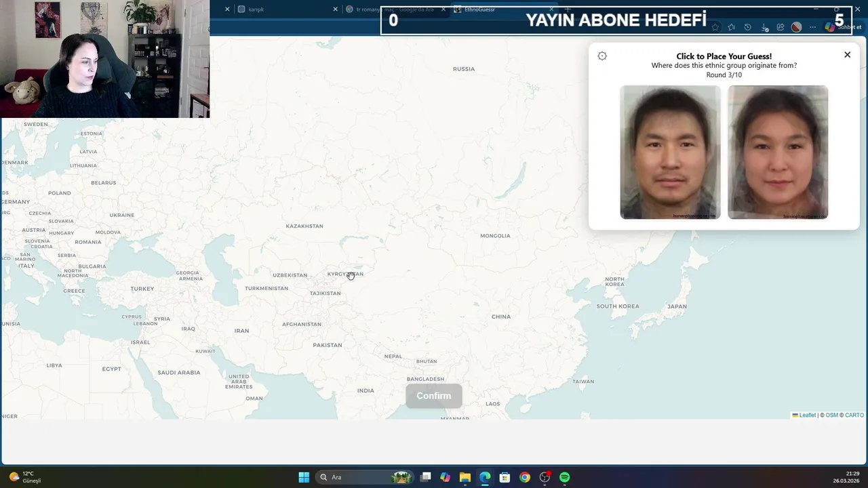Open the OSM attribution link
Image resolution: width=868 pixels, height=488 pixels.
tap(831, 415)
